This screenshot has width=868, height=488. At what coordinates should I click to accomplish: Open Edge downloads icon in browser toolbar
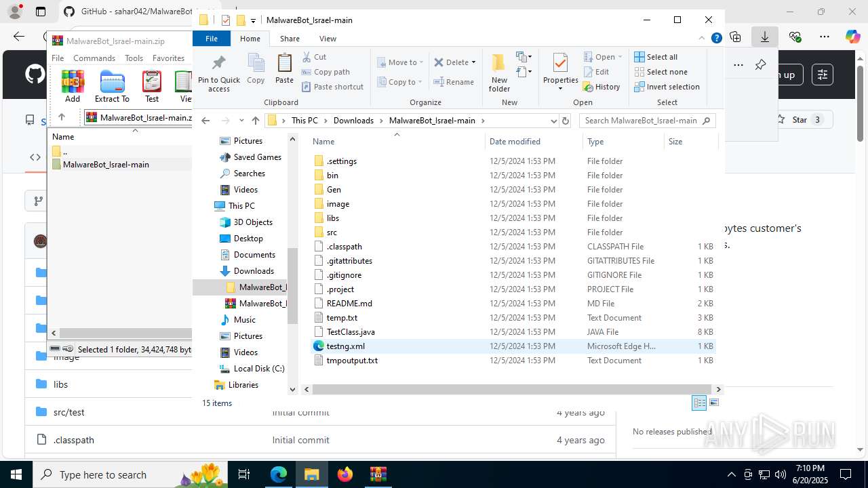[x=765, y=37]
